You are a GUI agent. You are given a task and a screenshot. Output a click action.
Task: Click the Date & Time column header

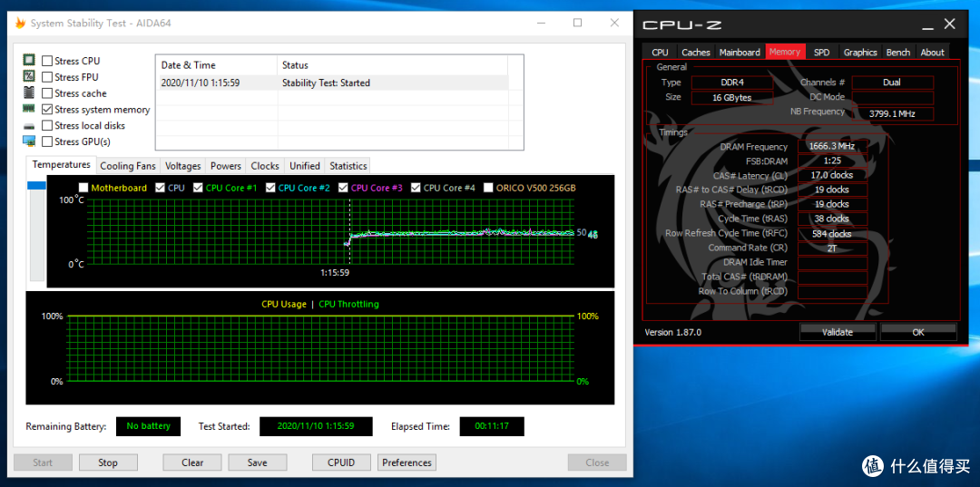[216, 65]
